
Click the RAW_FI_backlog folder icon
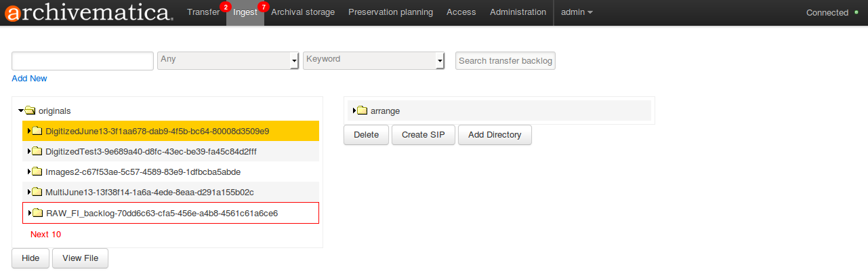point(38,213)
